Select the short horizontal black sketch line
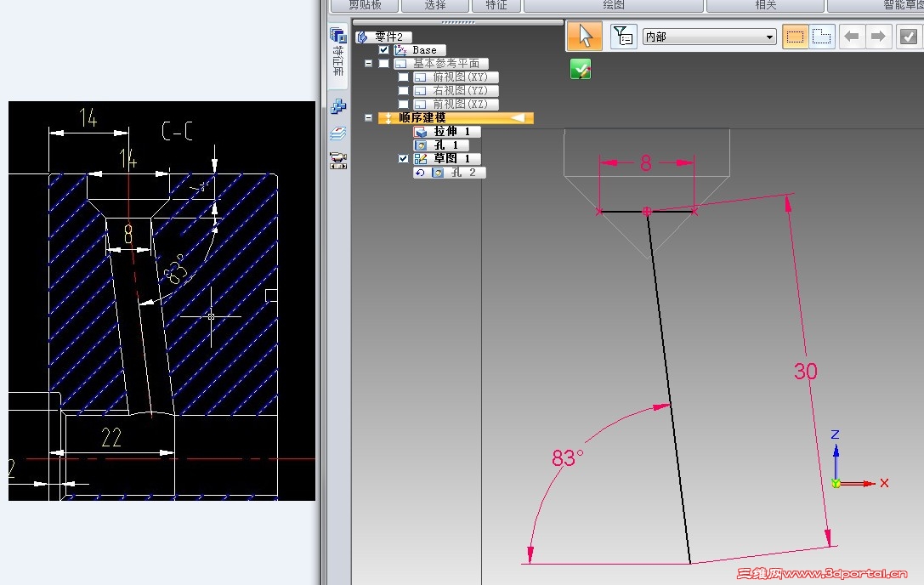Screen dimensions: 924x585 pyautogui.click(x=646, y=211)
